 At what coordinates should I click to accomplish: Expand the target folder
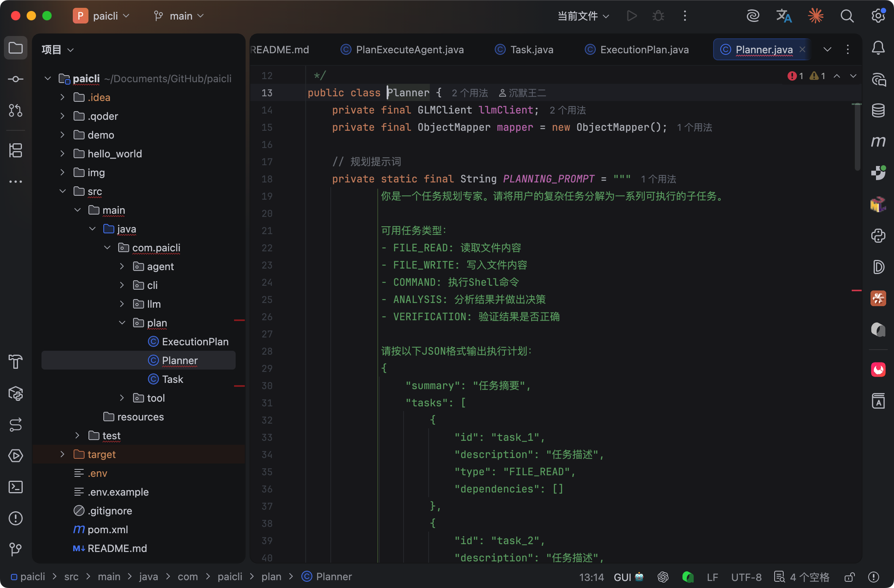tap(62, 454)
